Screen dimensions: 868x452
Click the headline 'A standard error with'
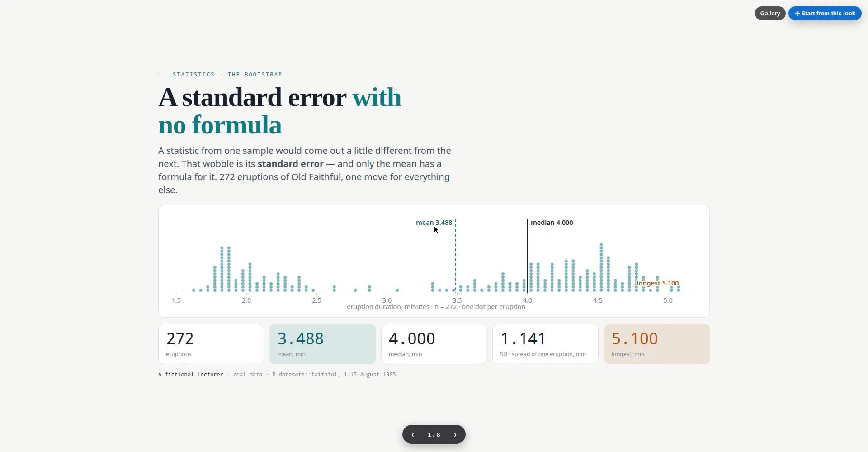280,97
